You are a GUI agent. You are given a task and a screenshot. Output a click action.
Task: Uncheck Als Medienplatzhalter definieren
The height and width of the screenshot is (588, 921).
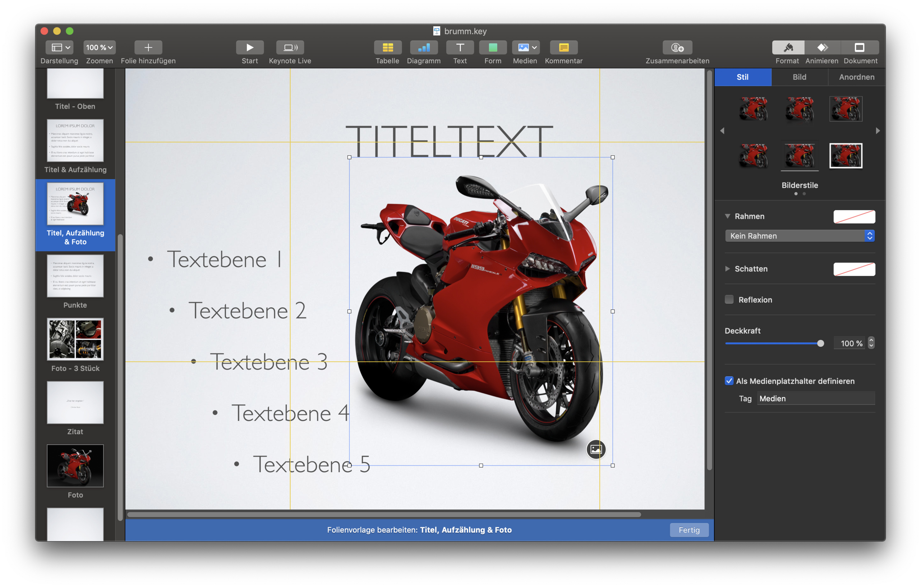[729, 381]
